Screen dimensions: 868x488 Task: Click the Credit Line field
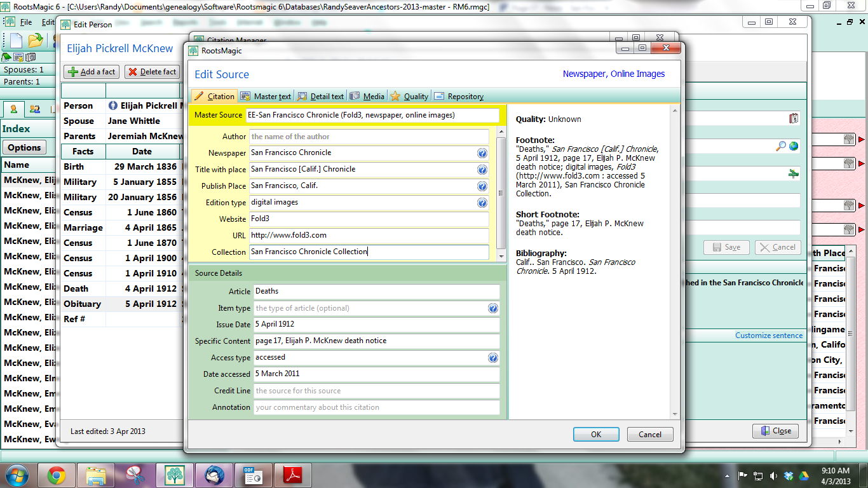376,391
